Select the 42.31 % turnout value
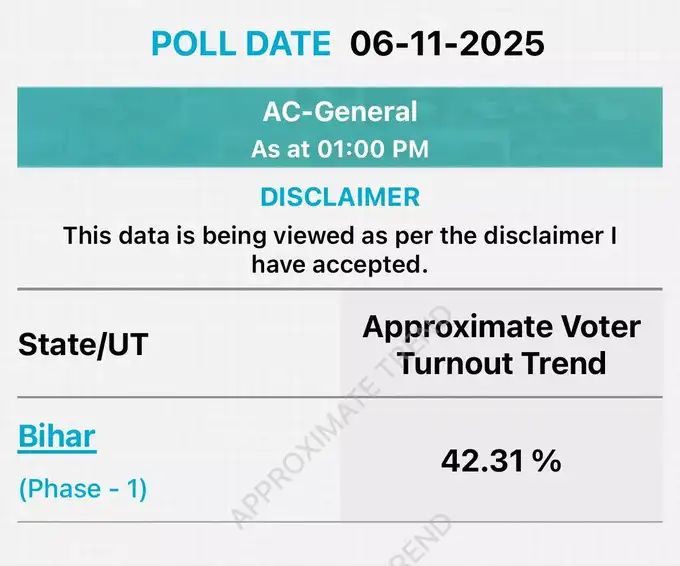Viewport: 680px width, 566px height. (501, 461)
